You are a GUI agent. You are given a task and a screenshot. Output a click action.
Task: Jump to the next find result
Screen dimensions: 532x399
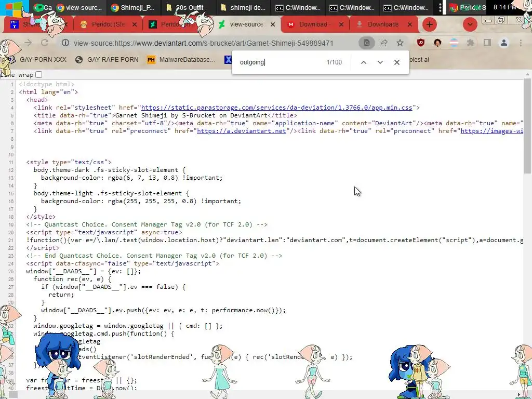coord(380,62)
